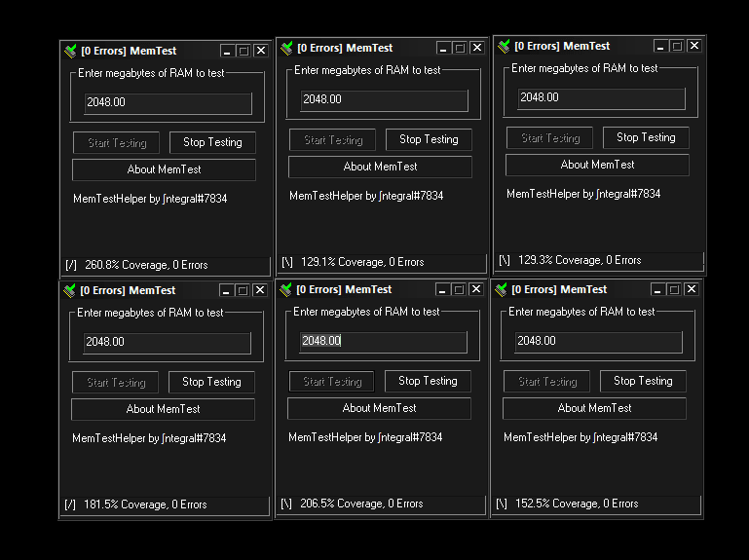Stop testing in the 260.8% coverage window

point(212,142)
